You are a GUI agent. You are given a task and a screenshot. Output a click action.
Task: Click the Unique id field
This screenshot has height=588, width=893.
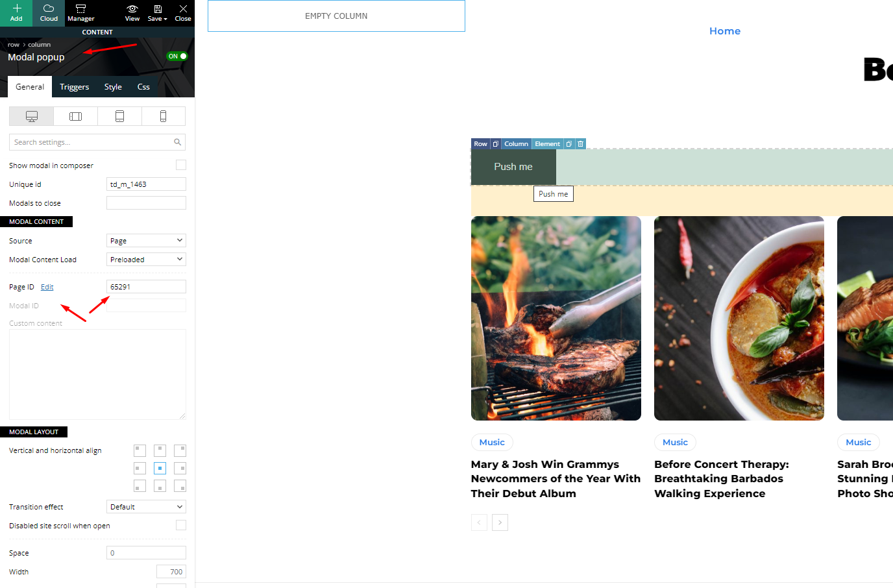pos(146,184)
